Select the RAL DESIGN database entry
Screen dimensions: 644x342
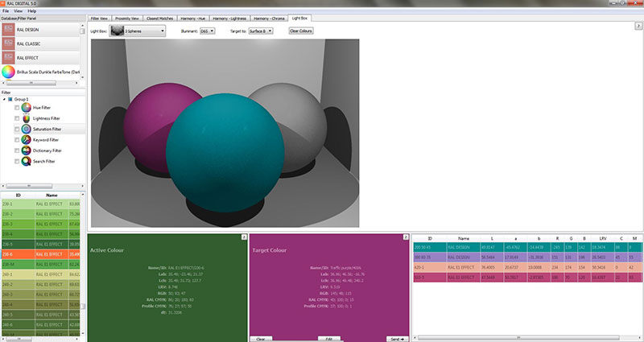click(41, 30)
